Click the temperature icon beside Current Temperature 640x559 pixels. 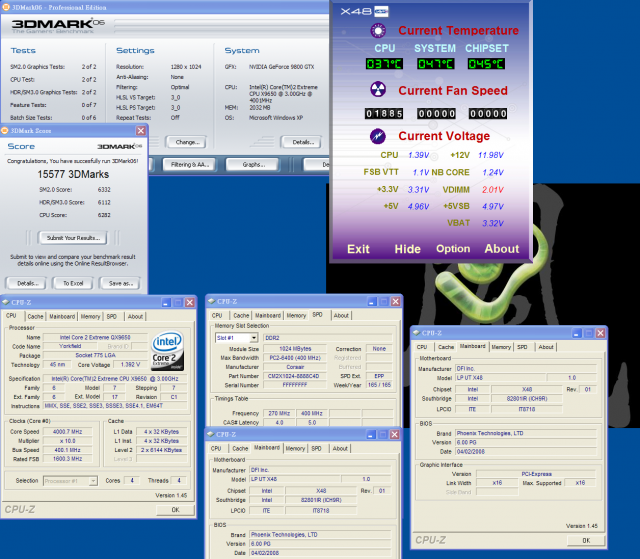[378, 31]
